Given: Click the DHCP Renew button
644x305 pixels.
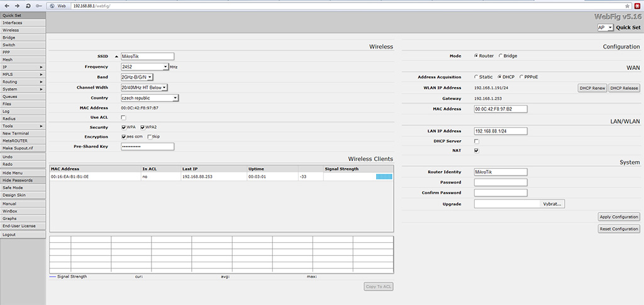Looking at the screenshot, I should click(592, 88).
